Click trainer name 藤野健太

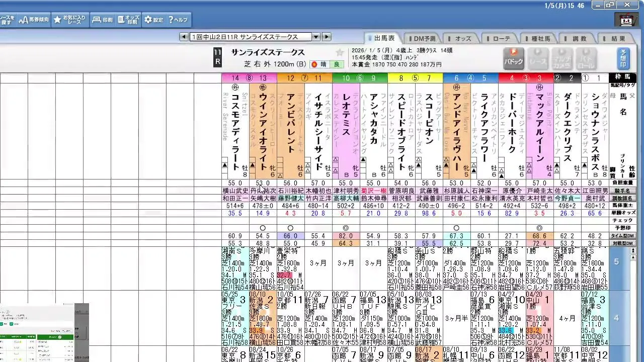point(291,199)
